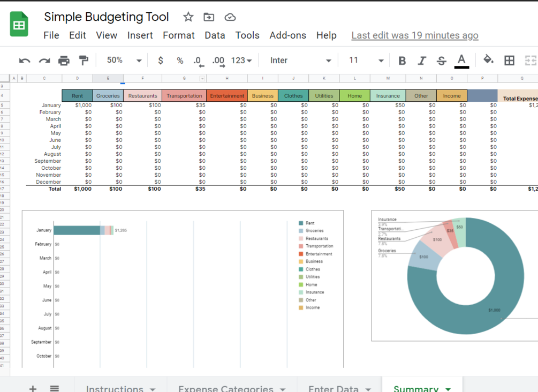Select the Summary sheet tab
The height and width of the screenshot is (392, 538).
(416, 388)
